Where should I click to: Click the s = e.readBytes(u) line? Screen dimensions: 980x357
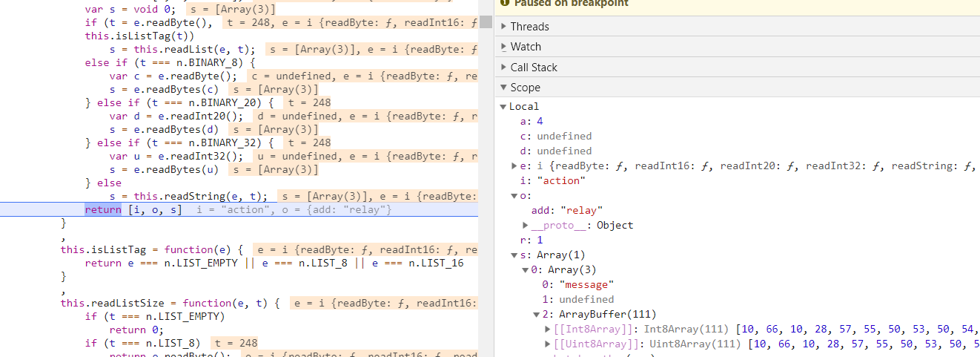[x=164, y=170]
